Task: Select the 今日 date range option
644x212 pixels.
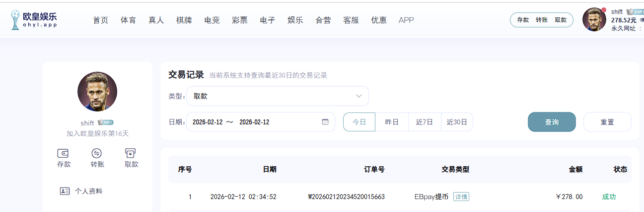Action: [359, 122]
